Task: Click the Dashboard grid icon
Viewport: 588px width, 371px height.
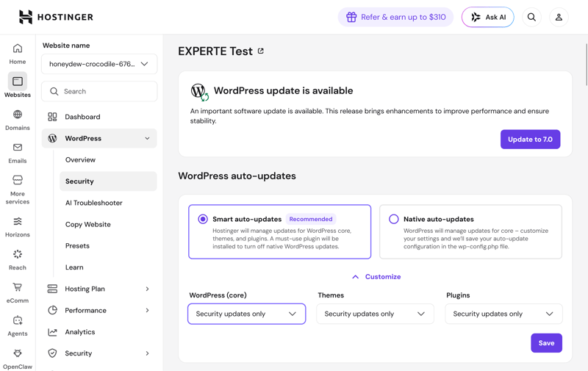Action: point(52,117)
